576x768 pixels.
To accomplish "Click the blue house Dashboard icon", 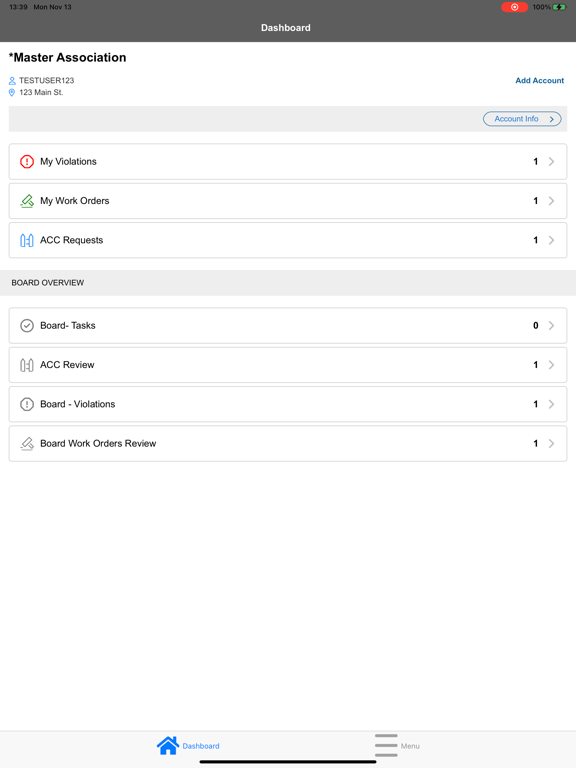I will pyautogui.click(x=168, y=745).
